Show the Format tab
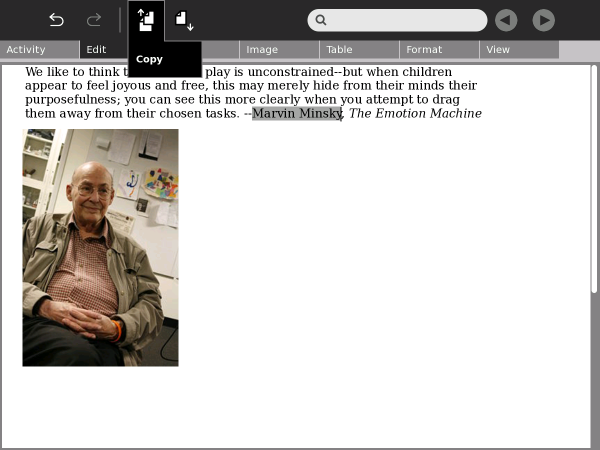Screen dimensions: 600x450 tap(438, 50)
